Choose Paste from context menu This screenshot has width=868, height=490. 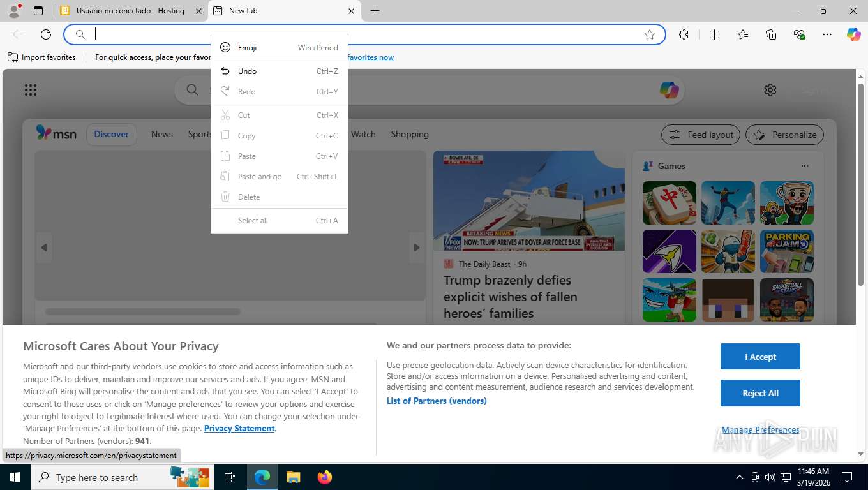tap(280, 156)
